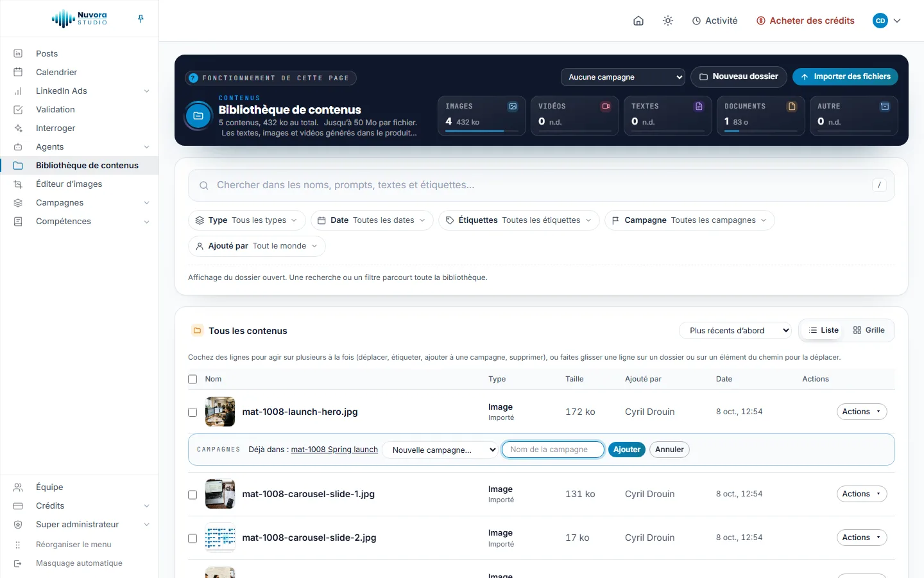The image size is (924, 578).
Task: Click the Importer des fichiers button
Action: [845, 76]
